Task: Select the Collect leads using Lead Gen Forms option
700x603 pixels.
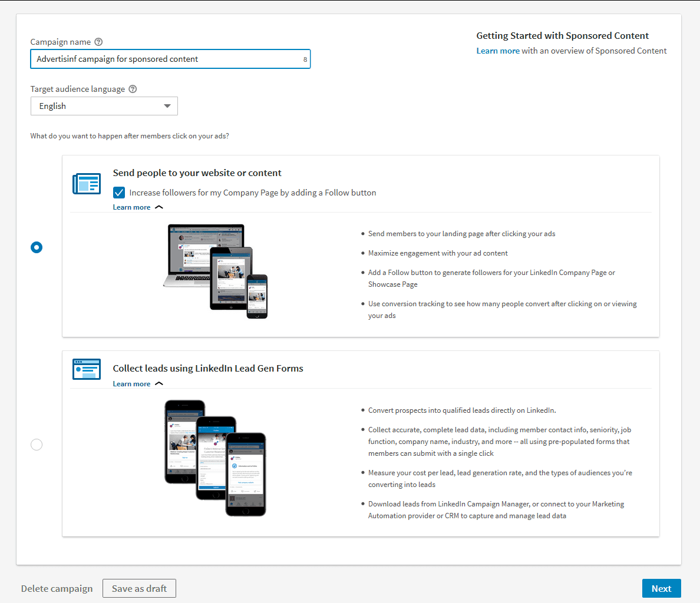Action: pos(37,445)
